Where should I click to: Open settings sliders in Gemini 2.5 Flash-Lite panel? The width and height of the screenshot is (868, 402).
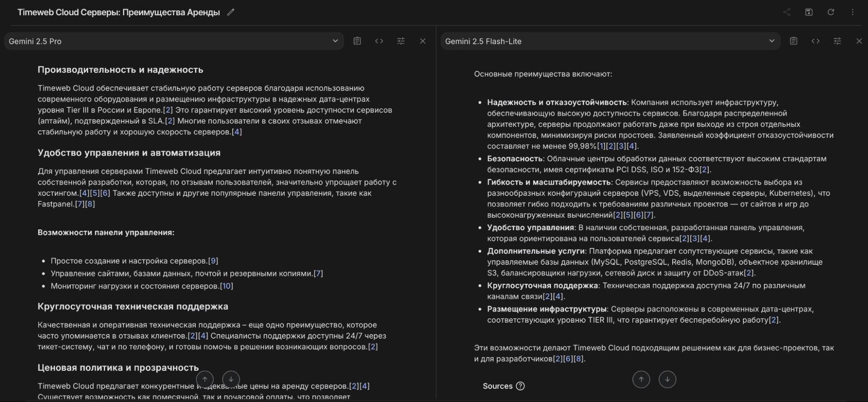click(837, 41)
